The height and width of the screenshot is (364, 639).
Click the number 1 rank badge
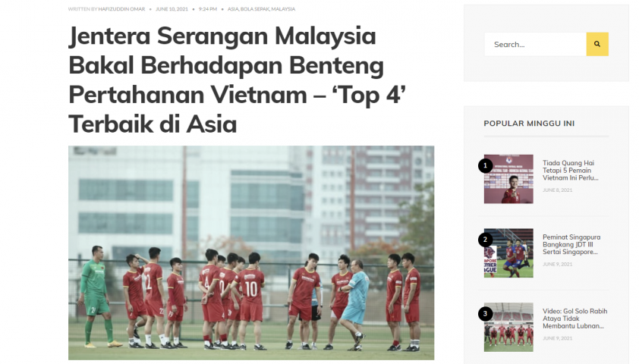click(485, 166)
